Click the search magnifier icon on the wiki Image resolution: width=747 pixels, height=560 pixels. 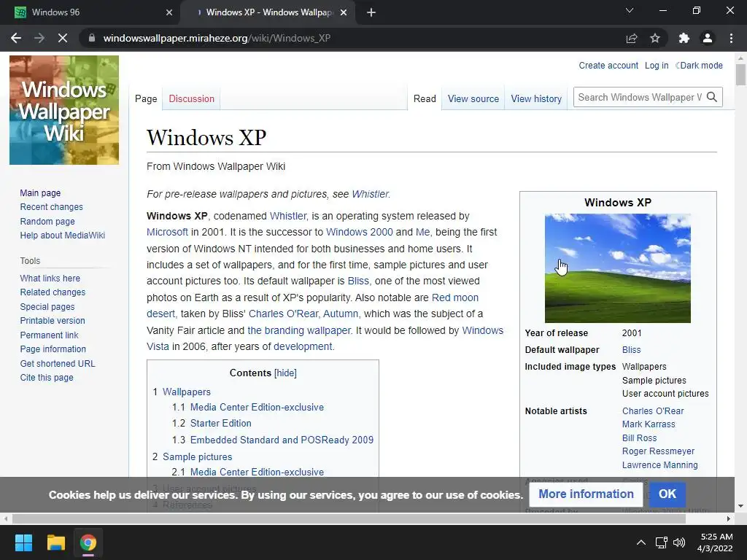pos(712,97)
